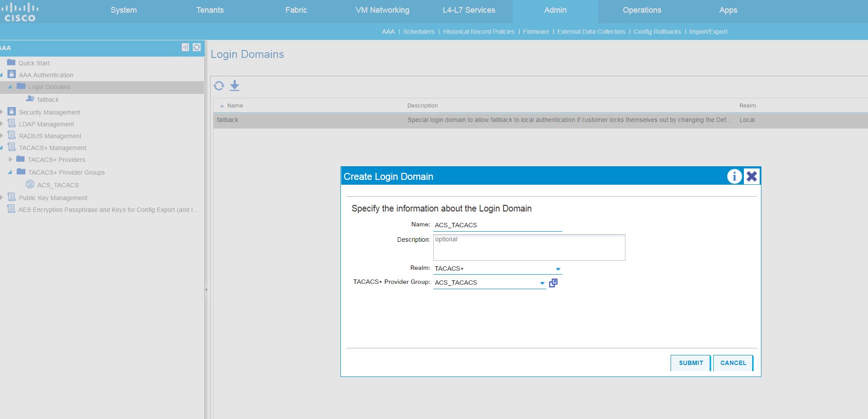Open the create provider group icon beside the dropdown

pyautogui.click(x=553, y=283)
